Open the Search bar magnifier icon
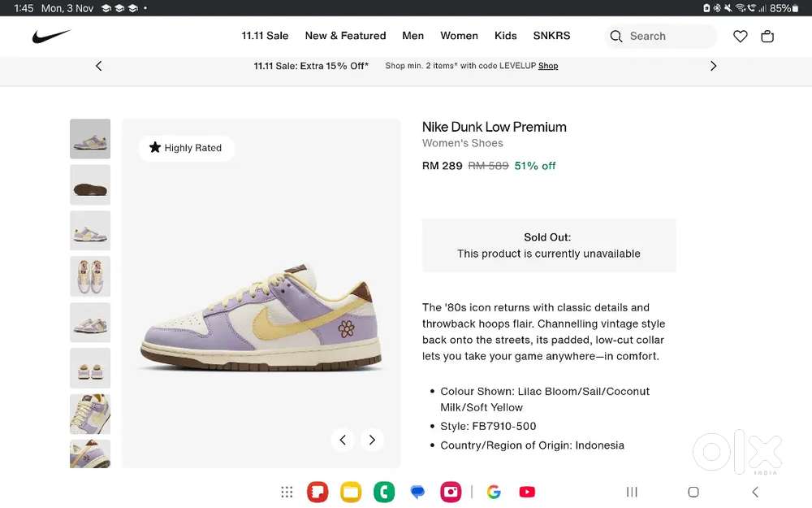This screenshot has height=508, width=812. (x=616, y=37)
